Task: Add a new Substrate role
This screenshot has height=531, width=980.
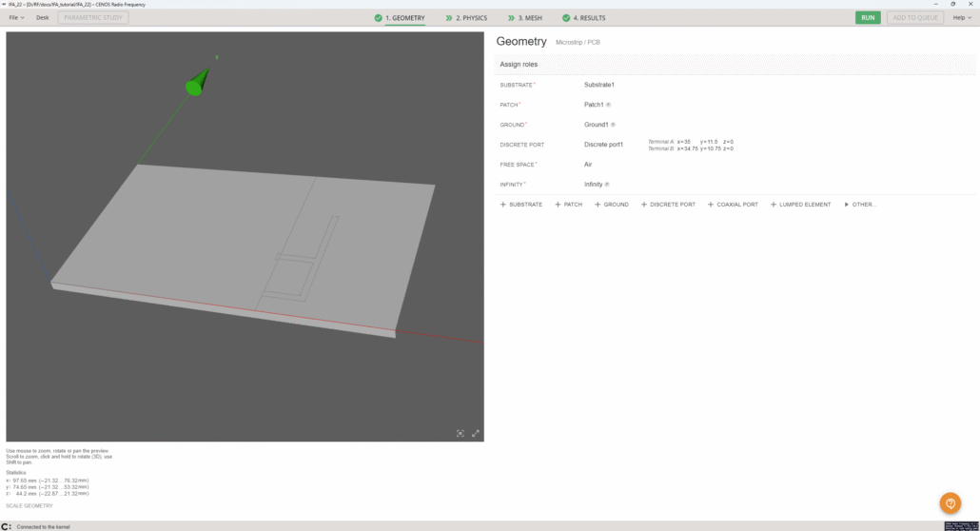Action: [x=520, y=205]
